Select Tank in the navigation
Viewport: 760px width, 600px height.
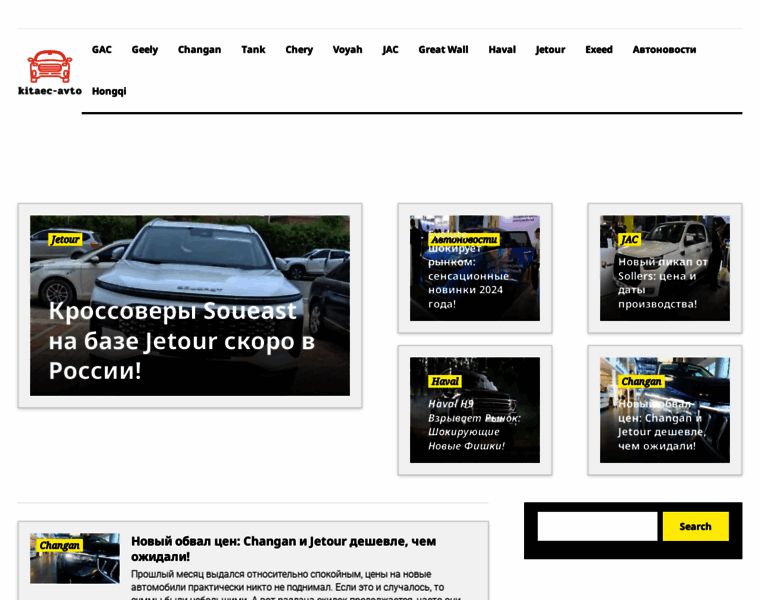click(x=253, y=49)
